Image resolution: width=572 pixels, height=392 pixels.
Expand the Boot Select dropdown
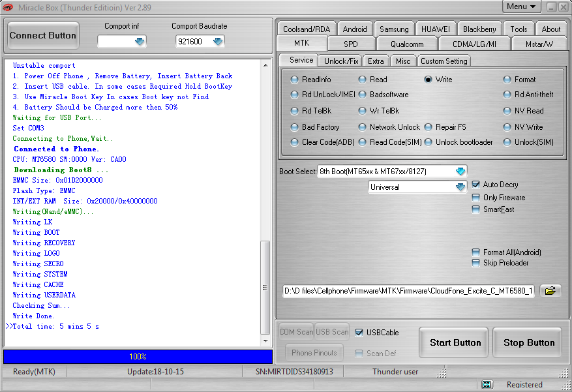460,172
